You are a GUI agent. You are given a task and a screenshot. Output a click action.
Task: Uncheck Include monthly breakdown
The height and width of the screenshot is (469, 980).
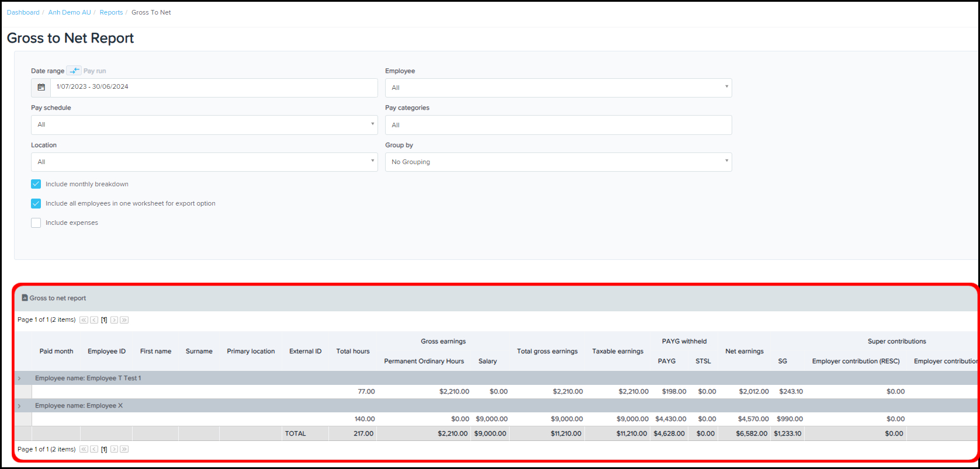36,184
